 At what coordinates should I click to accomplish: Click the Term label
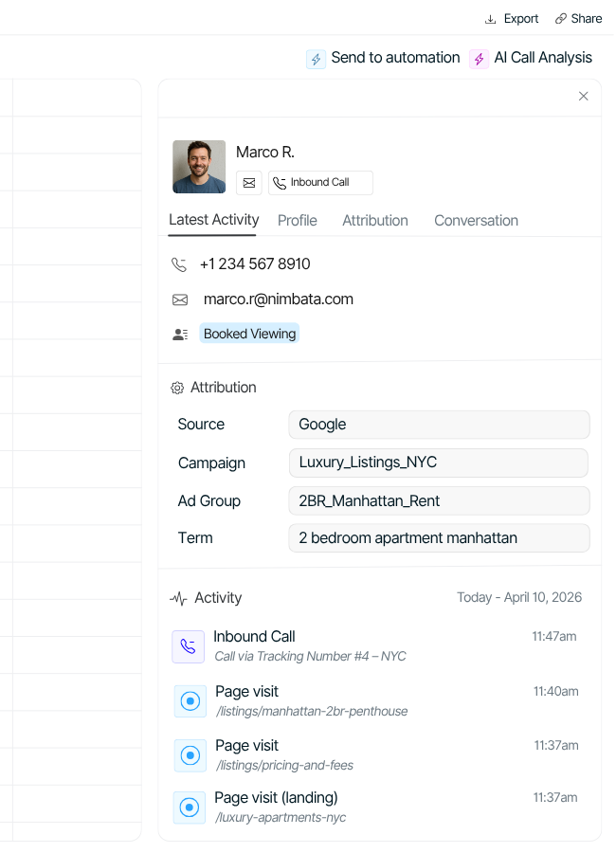click(195, 538)
